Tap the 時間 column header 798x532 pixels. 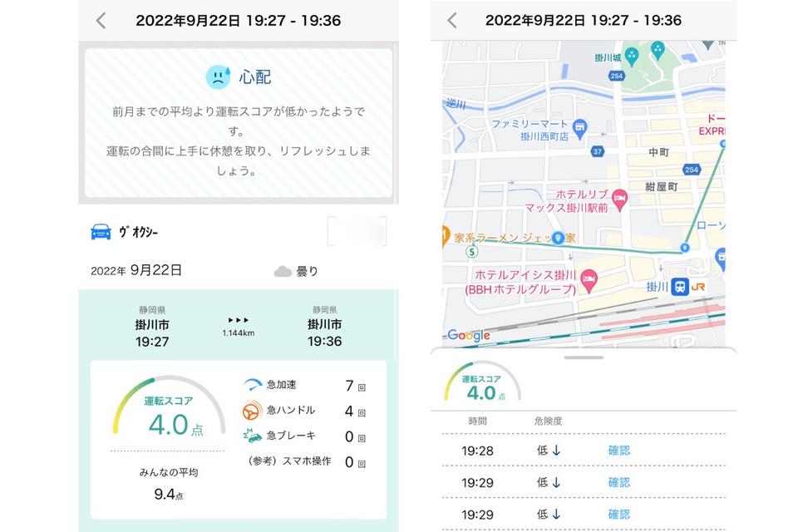coord(477,421)
